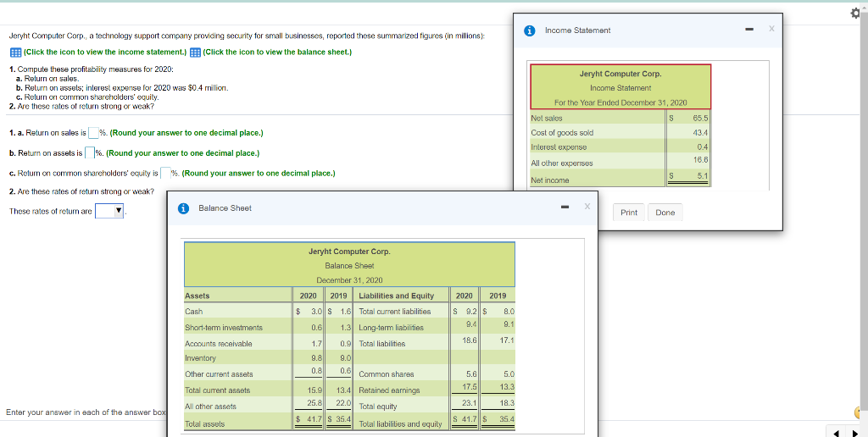Close the Income Statement popup
This screenshot has width=868, height=437.
(771, 29)
